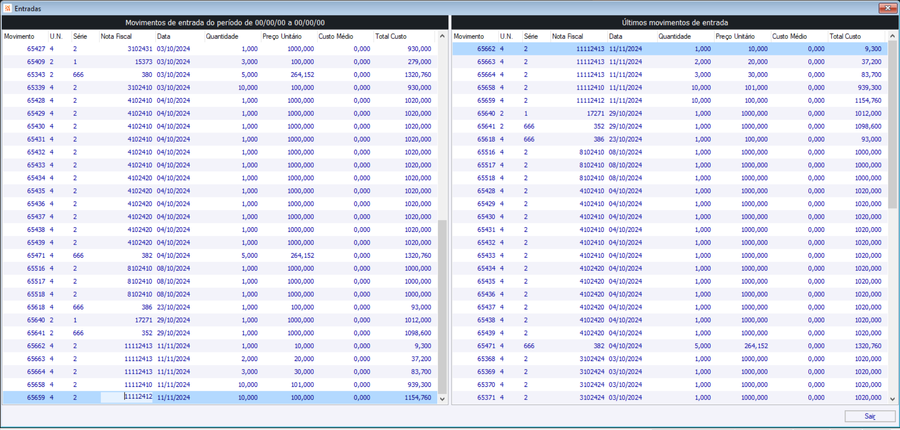Close the Entradas window
Viewport: 900px width, 430px height.
889,8
